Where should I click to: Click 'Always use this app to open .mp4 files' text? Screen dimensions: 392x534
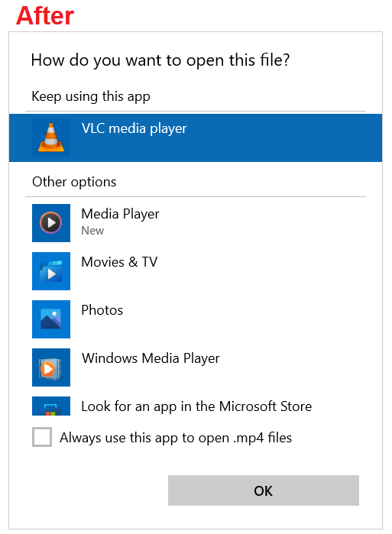[x=176, y=438]
